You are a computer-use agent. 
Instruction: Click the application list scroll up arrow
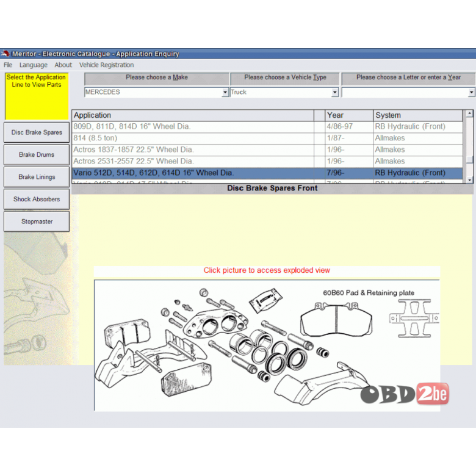pos(469,114)
